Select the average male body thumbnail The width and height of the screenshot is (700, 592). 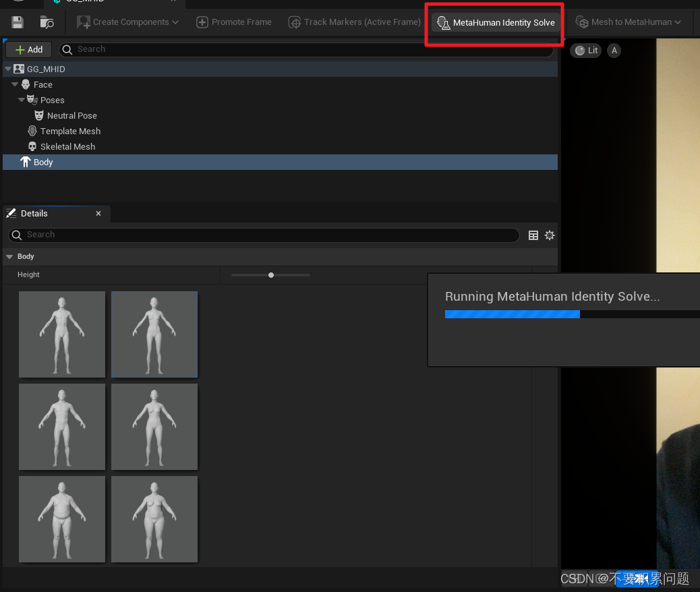(62, 427)
